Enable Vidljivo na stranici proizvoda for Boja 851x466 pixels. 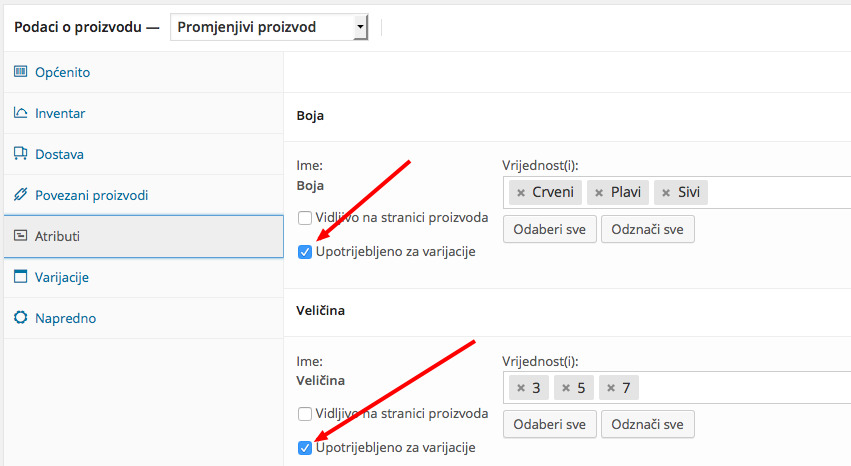pos(305,218)
